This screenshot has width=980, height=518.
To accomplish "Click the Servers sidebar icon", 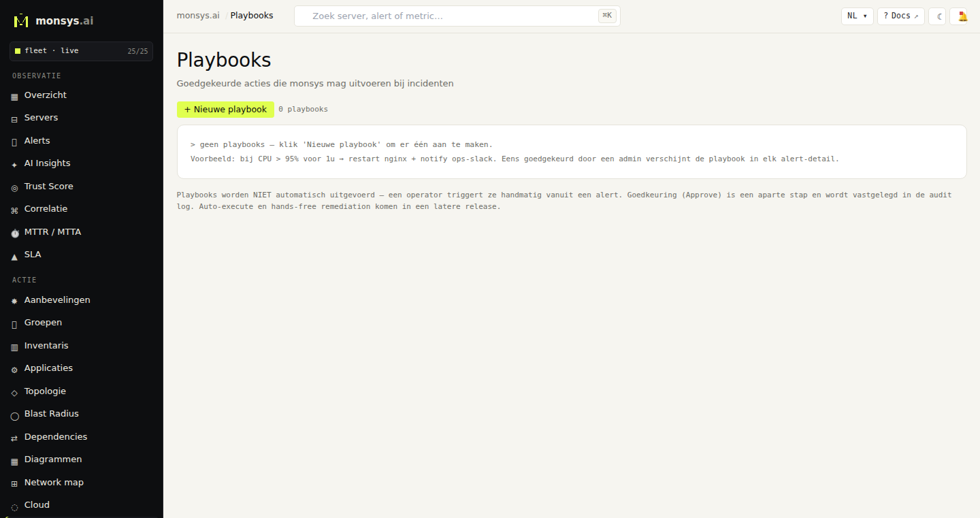I will point(14,120).
